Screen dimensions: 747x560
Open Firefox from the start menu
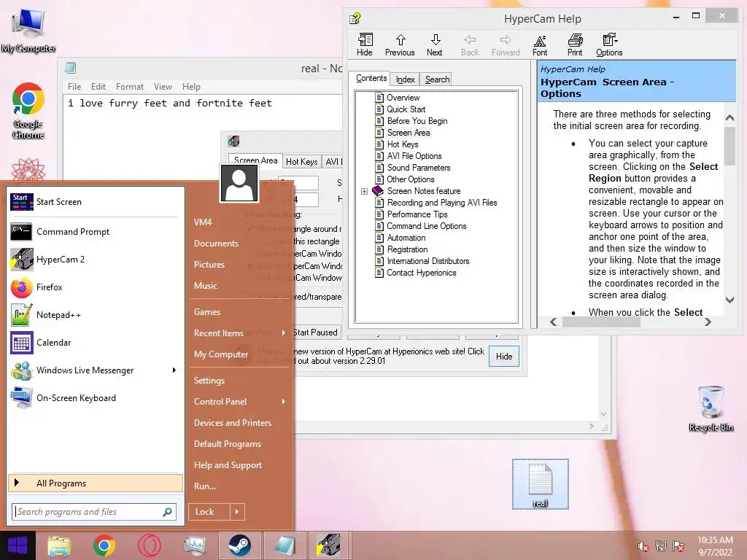(x=94, y=287)
